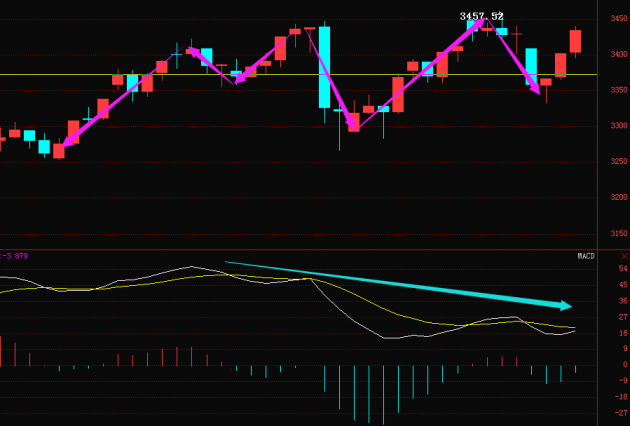Viewport: 630px width, 426px height.
Task: Click the 54 level on MACD axis
Action: pyautogui.click(x=622, y=269)
